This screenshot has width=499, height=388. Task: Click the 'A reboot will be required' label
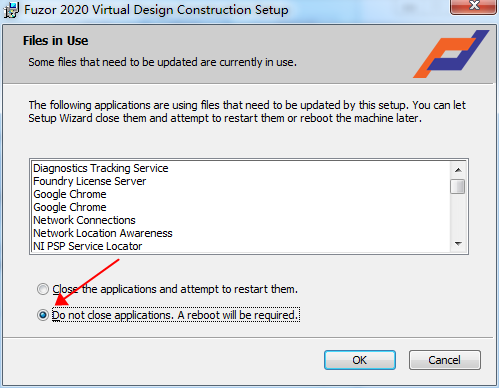[237, 315]
